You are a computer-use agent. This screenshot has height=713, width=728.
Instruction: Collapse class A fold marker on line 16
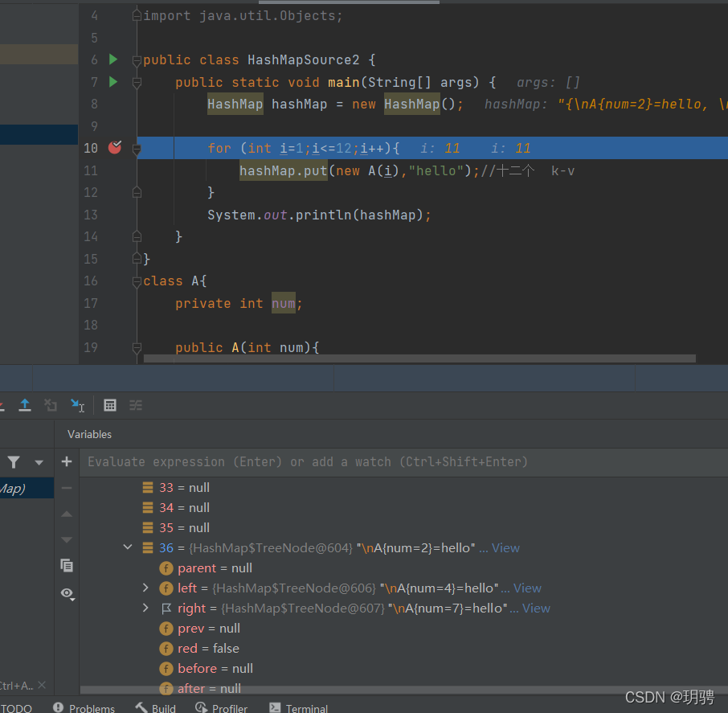[137, 281]
